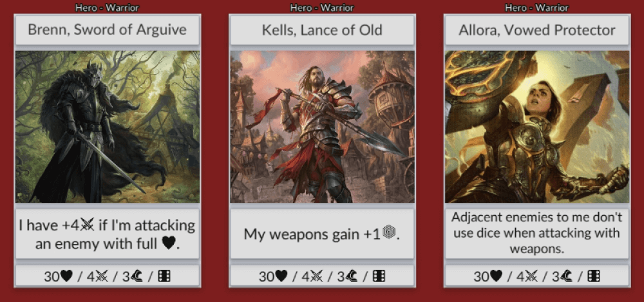
Task: Select the Kells, Lance of Old title
Action: 322,30
